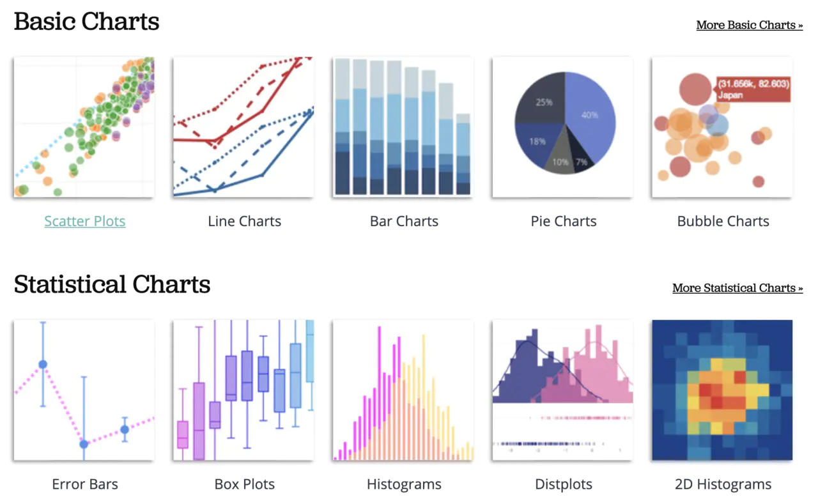Open the Box Plots thumbnail
The width and height of the screenshot is (818, 504).
pos(243,390)
